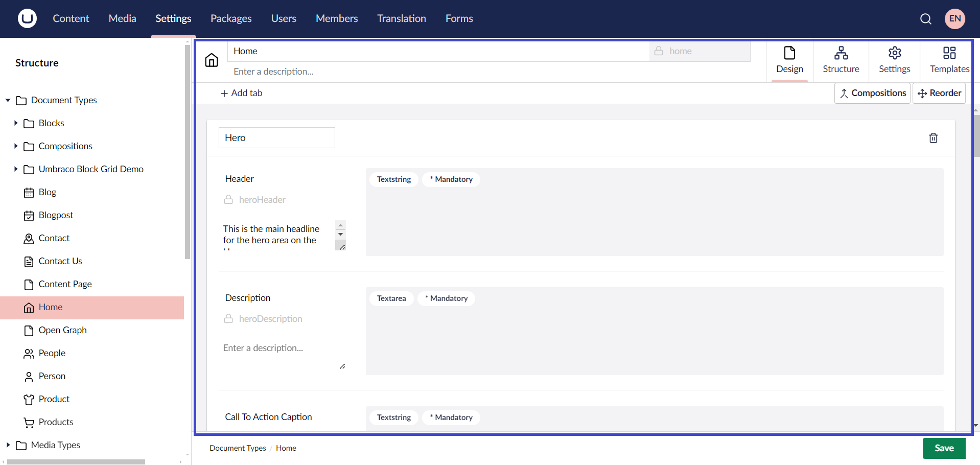Unlock the heroHeader alias lock

(228, 199)
